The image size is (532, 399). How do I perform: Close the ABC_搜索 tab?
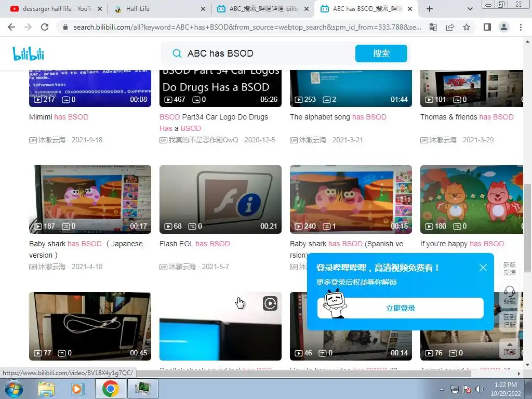coord(307,9)
